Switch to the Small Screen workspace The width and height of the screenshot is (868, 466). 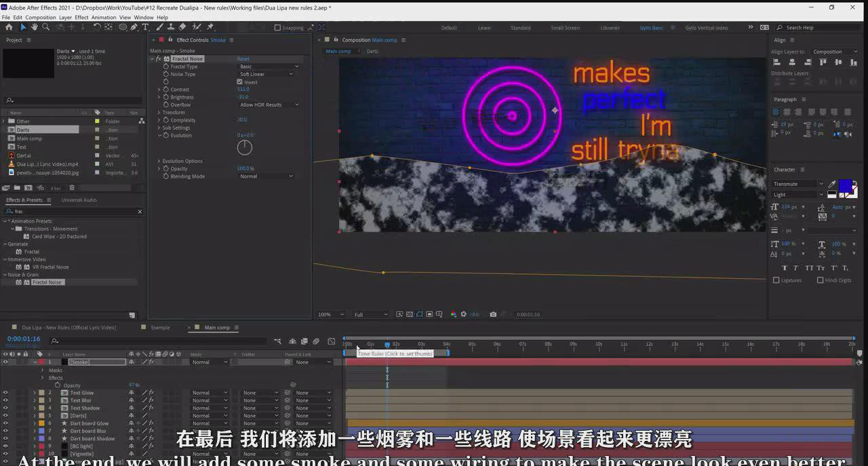click(565, 28)
